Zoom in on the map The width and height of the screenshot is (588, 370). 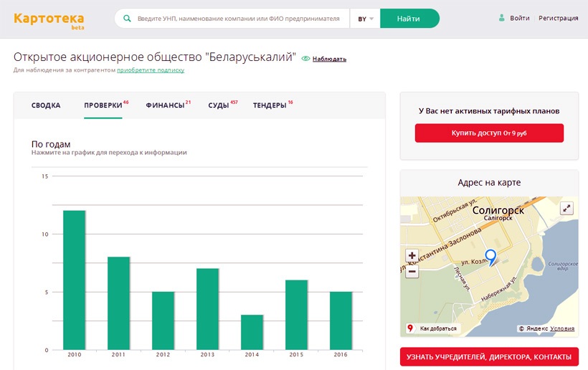412,255
